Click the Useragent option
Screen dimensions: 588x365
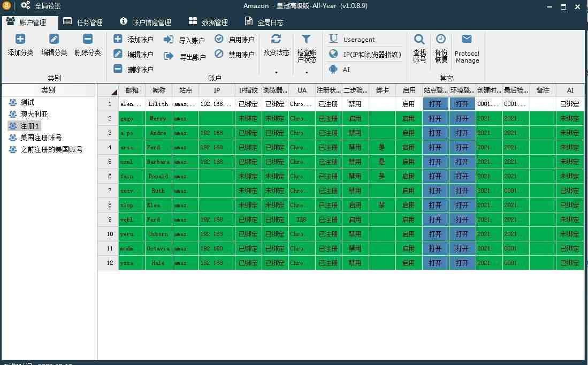pyautogui.click(x=352, y=39)
